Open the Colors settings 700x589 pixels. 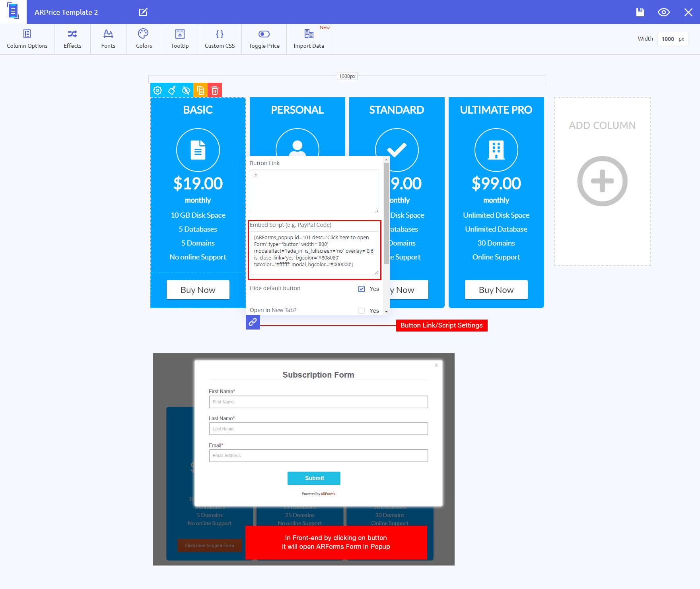click(144, 39)
